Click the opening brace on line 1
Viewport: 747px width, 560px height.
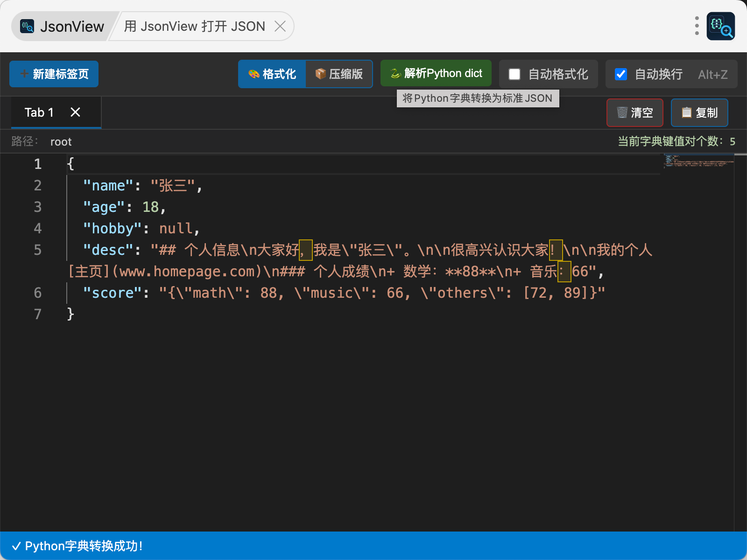tap(70, 164)
